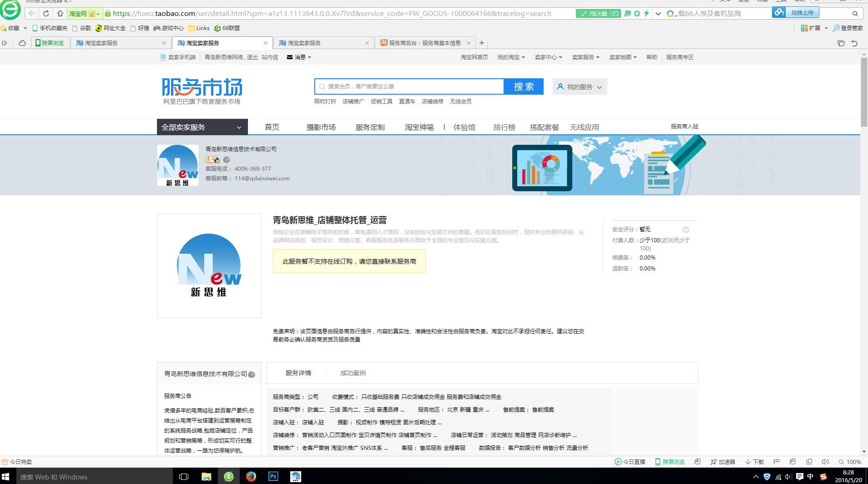Click 加速器 accelerator status item
This screenshot has height=484, width=868.
pyautogui.click(x=722, y=462)
